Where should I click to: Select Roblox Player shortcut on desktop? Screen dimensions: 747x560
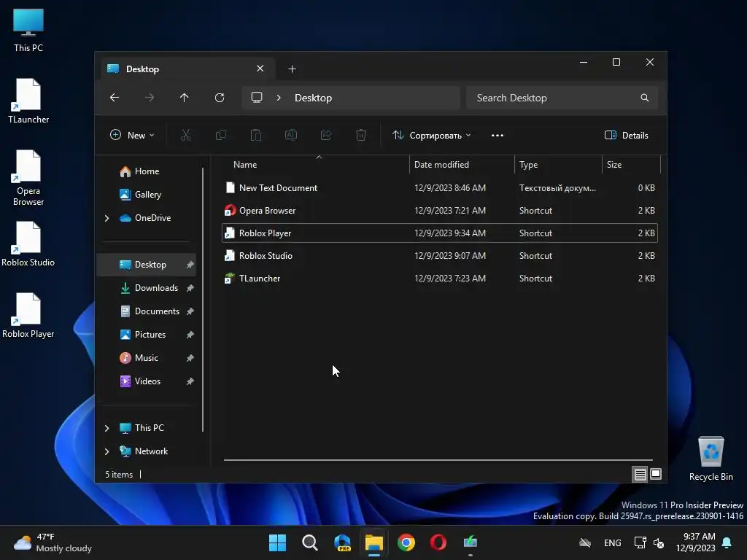click(x=28, y=316)
